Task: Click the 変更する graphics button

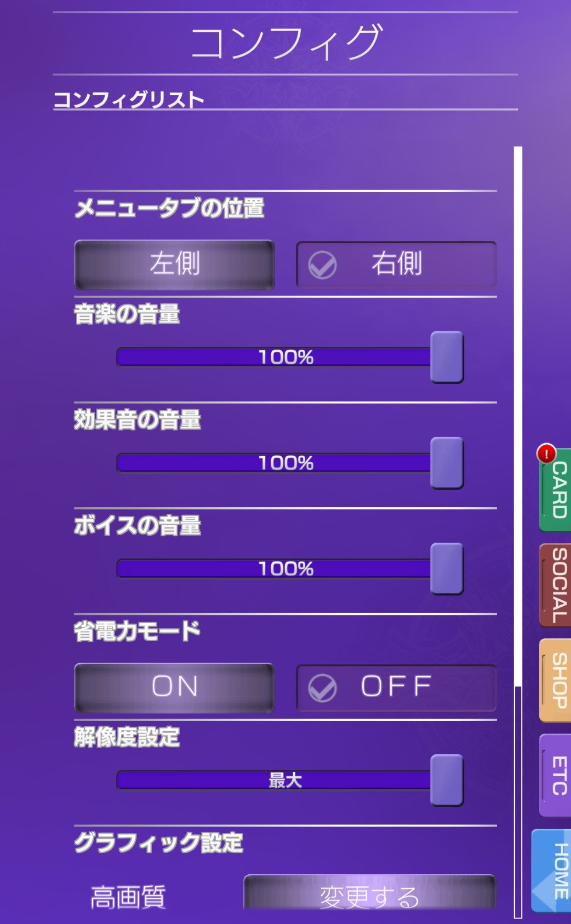Action: (x=369, y=895)
